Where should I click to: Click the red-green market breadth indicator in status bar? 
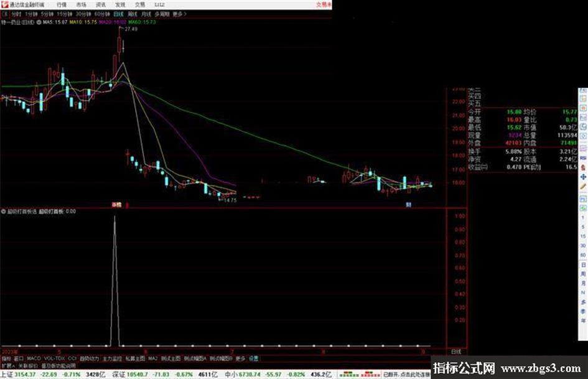coord(359,375)
